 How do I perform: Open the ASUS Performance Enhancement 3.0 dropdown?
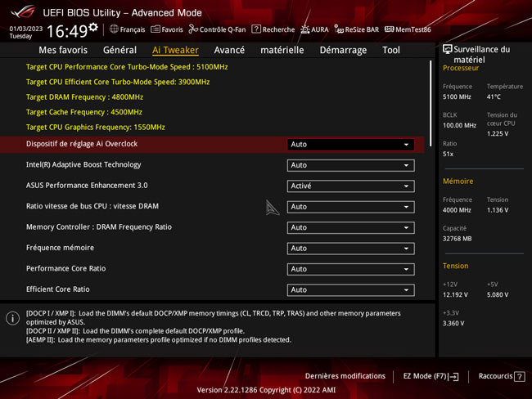click(350, 186)
